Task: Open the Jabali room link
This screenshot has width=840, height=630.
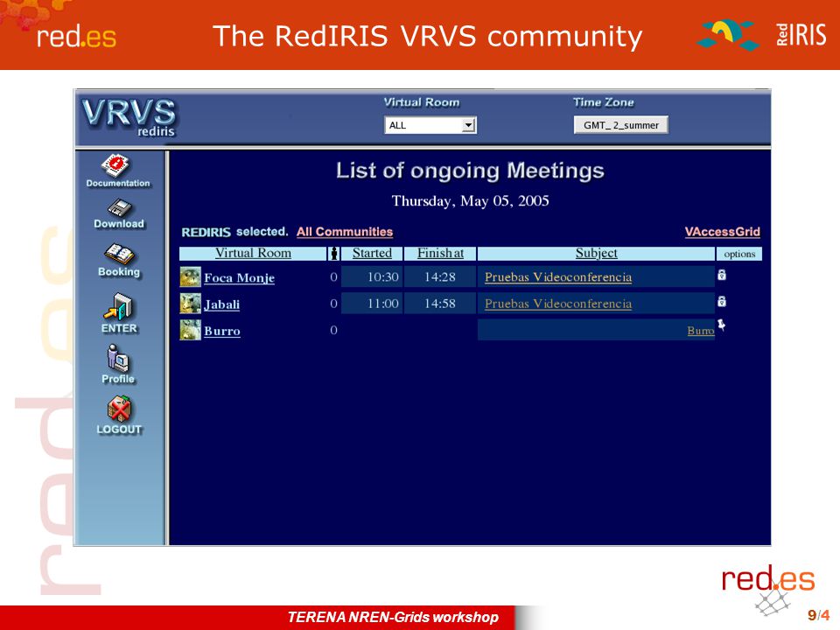Action: (221, 304)
